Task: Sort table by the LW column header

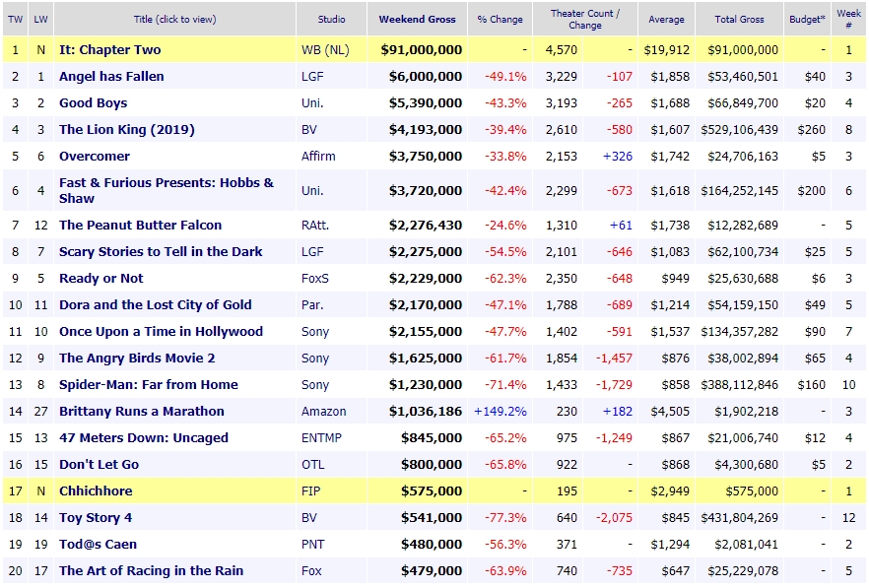Action: [40, 20]
